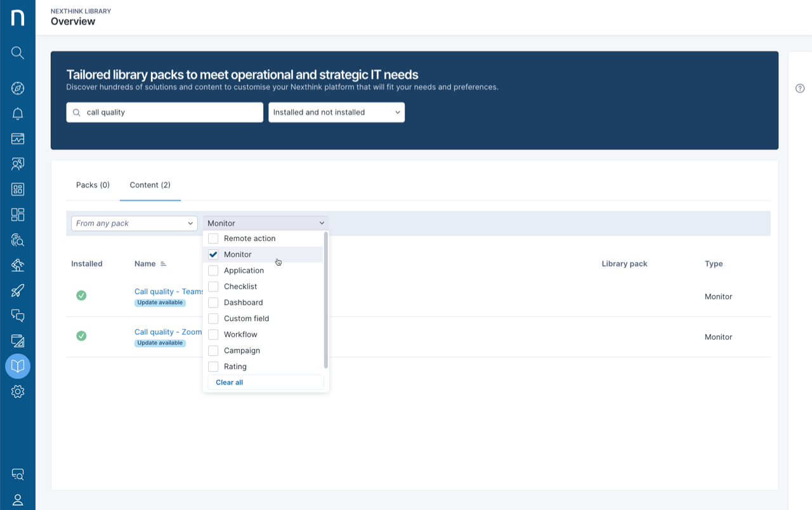The width and height of the screenshot is (812, 510).
Task: Open Administration with the gear icon
Action: click(17, 391)
